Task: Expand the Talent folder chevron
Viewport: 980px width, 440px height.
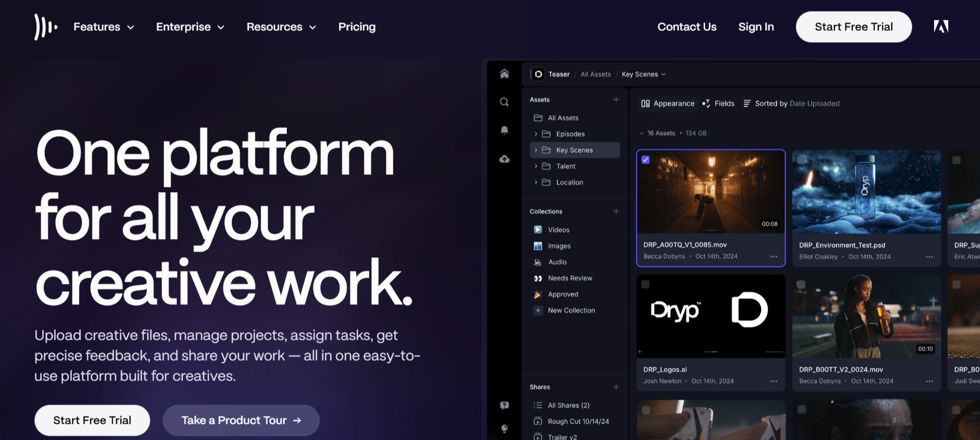Action: [536, 167]
